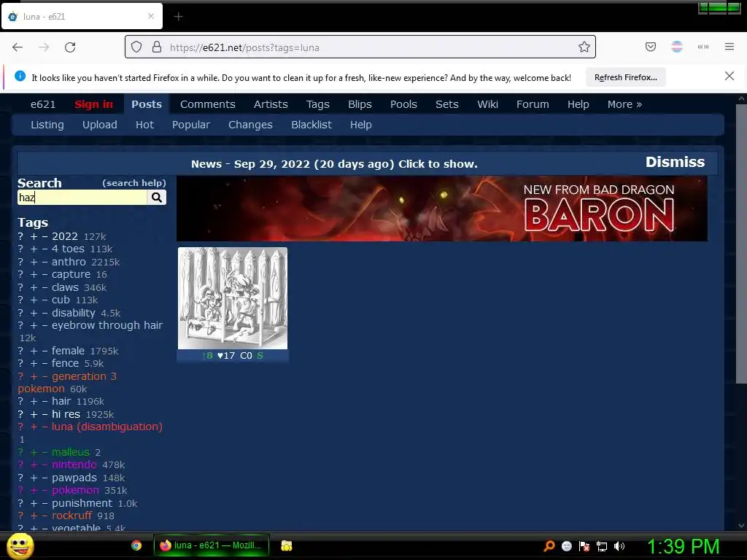
Task: Select the Posts menu tab
Action: [147, 104]
